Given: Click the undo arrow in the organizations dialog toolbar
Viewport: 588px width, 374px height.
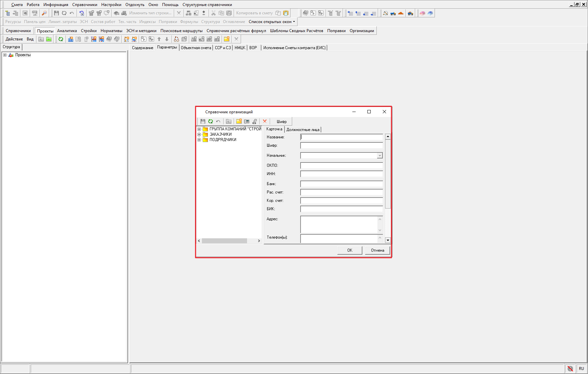Looking at the screenshot, I should tap(218, 121).
